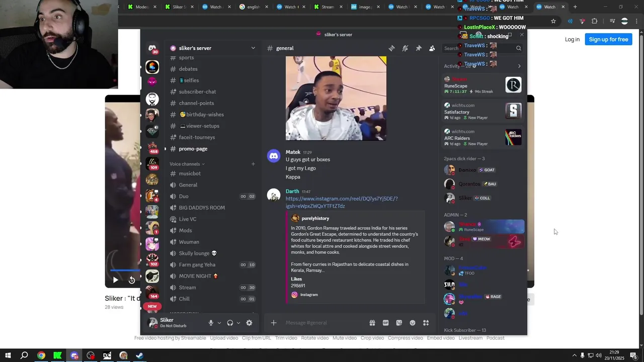
Task: Open the Instagram reel link from Darth
Action: point(342,202)
